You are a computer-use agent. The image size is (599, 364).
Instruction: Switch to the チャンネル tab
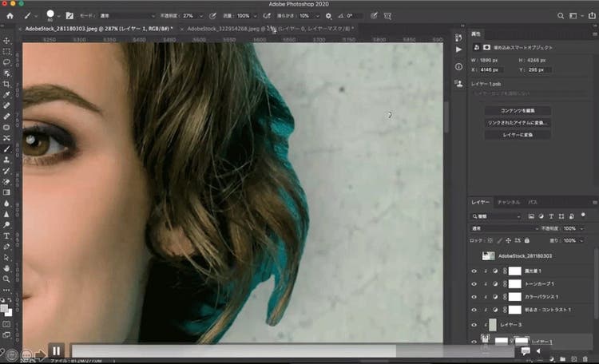pos(508,203)
